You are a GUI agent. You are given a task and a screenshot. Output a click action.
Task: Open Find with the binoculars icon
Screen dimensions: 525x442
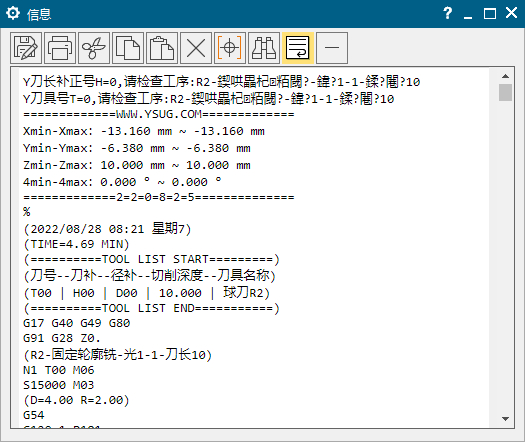264,48
